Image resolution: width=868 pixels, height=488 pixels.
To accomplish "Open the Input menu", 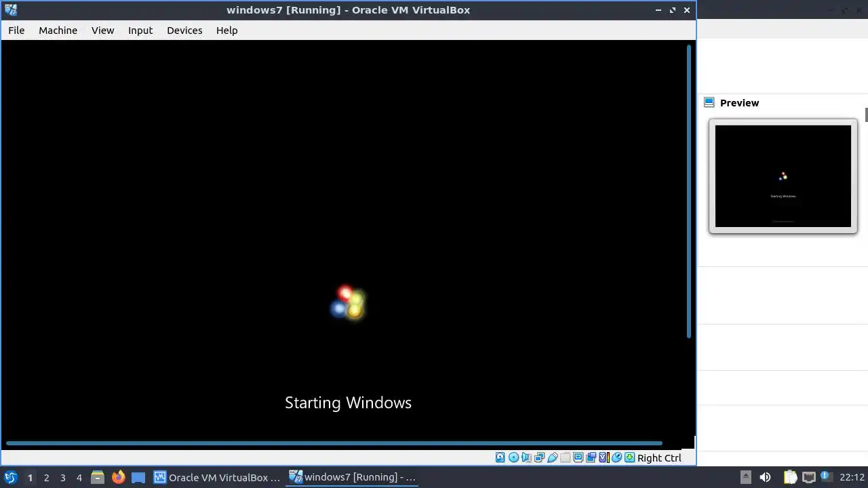I will [x=140, y=30].
